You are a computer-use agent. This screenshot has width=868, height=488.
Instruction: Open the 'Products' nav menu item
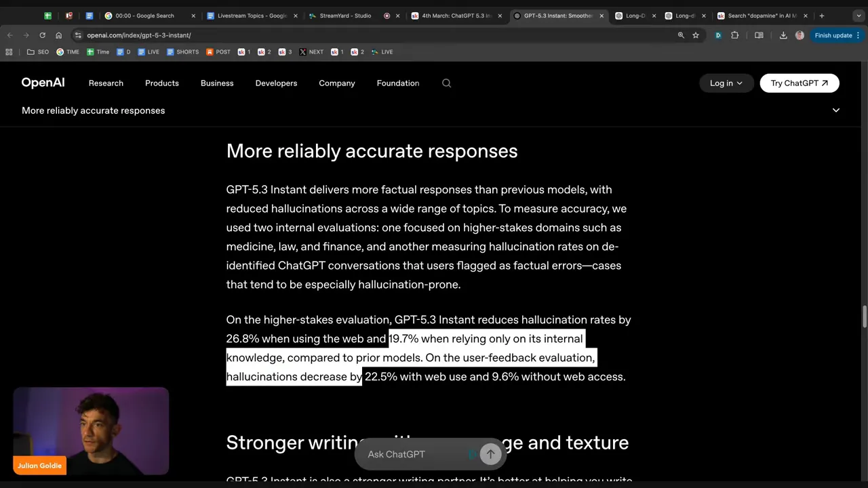coord(162,83)
